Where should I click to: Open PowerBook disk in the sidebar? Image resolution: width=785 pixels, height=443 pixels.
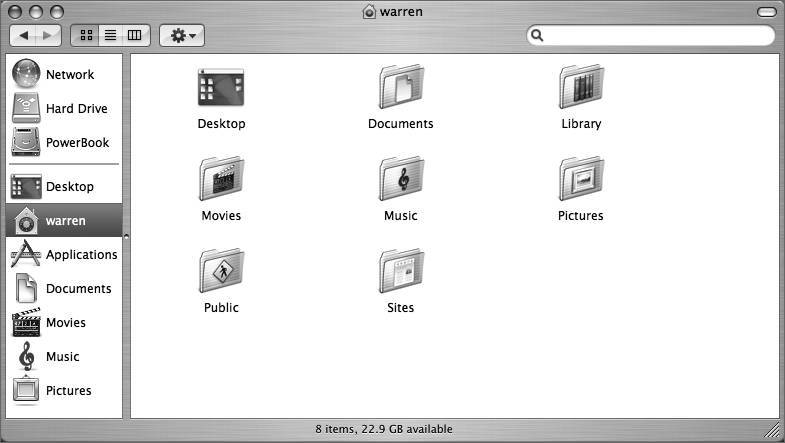pos(64,143)
